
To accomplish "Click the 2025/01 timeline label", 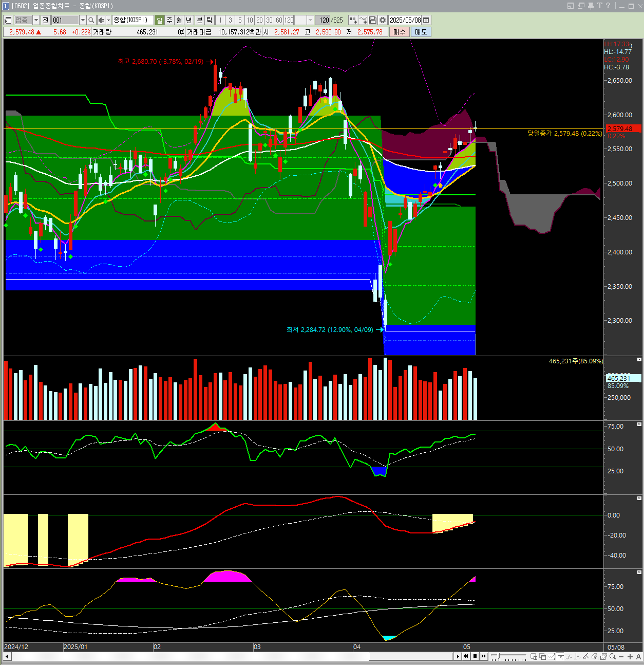I will (75, 647).
